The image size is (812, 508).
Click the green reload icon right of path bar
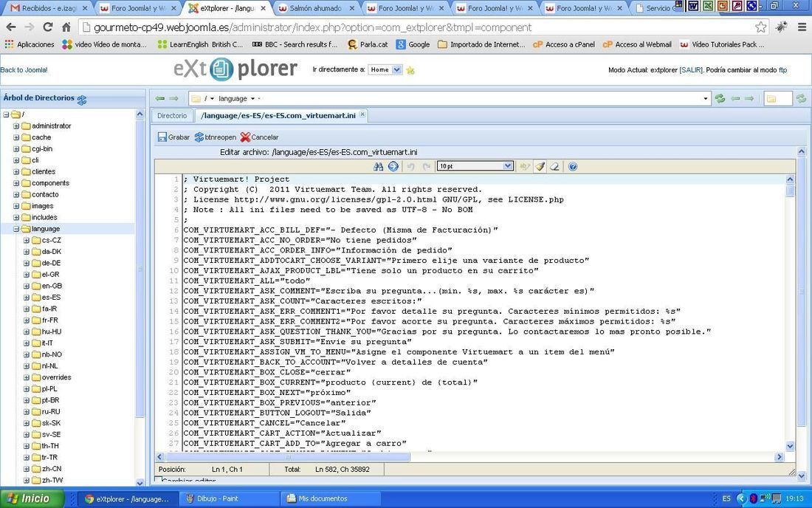(720, 98)
